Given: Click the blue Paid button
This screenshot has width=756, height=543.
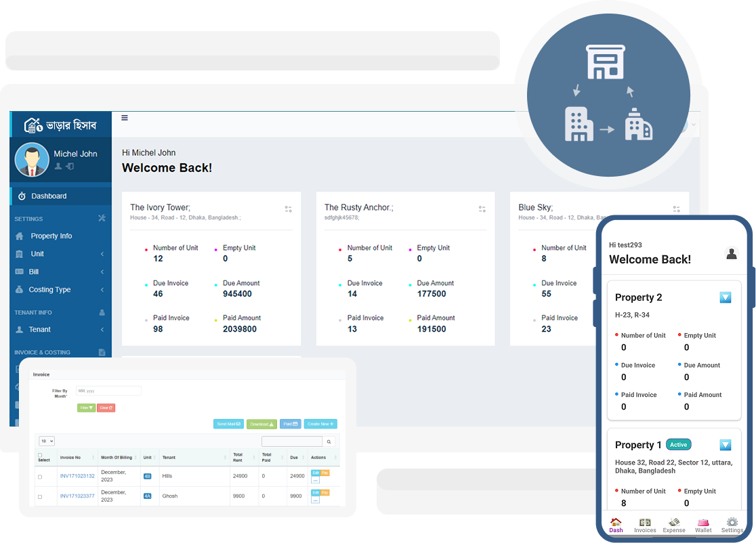Looking at the screenshot, I should click(x=290, y=424).
